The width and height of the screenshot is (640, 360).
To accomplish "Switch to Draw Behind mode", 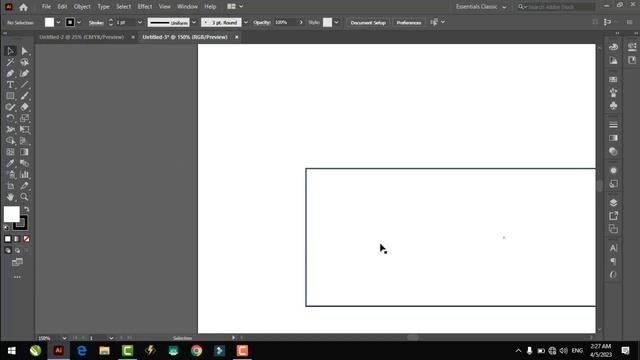I will pos(17,250).
